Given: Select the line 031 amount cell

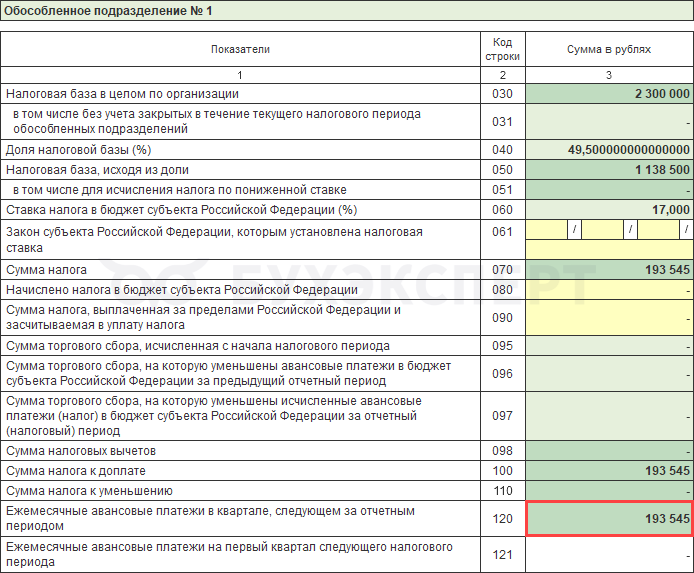Looking at the screenshot, I should pyautogui.click(x=609, y=121).
